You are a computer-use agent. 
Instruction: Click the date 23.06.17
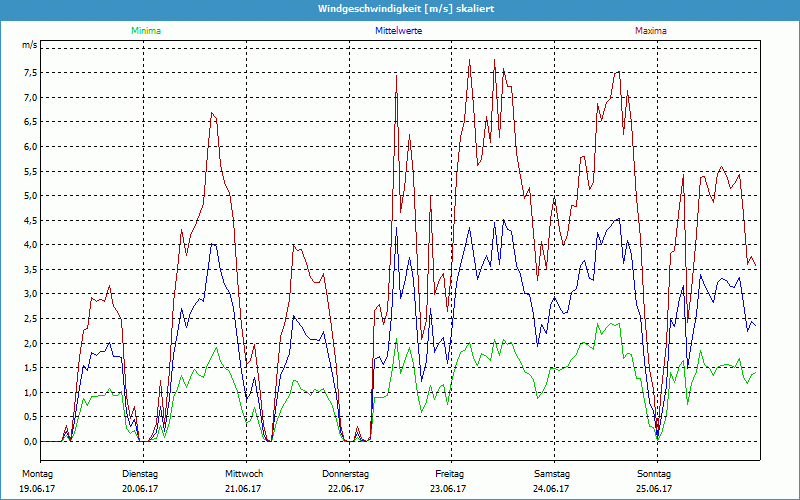tap(448, 489)
